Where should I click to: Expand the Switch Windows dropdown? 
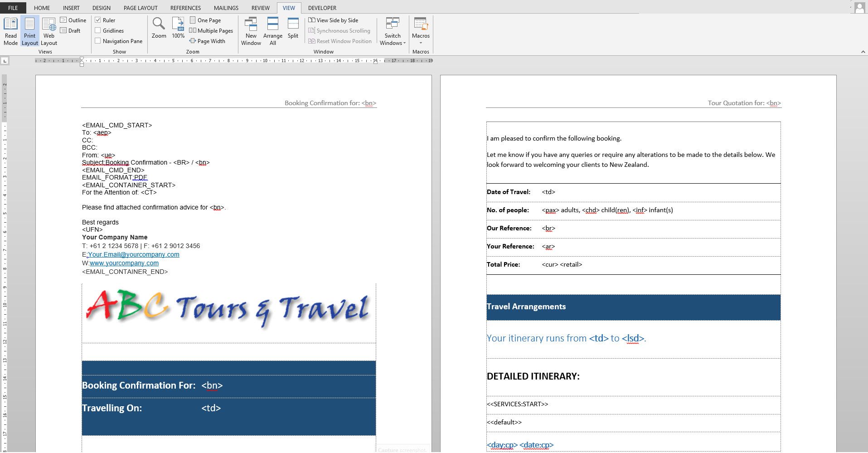coord(393,31)
